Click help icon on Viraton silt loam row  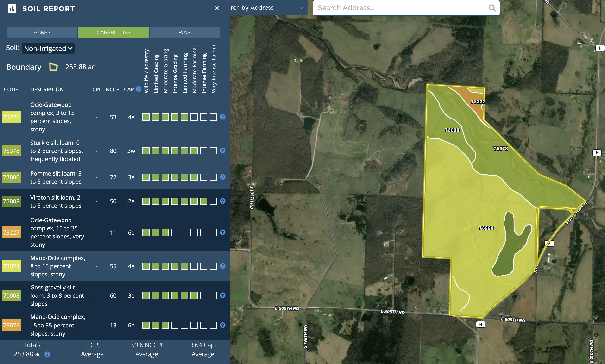(x=222, y=201)
